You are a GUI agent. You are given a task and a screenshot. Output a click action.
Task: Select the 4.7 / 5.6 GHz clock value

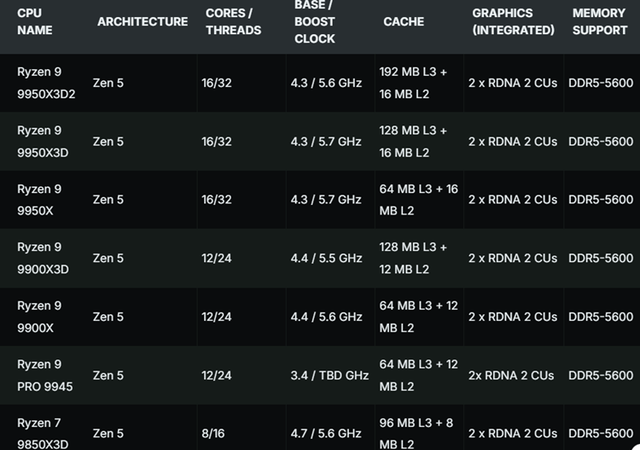(x=327, y=433)
